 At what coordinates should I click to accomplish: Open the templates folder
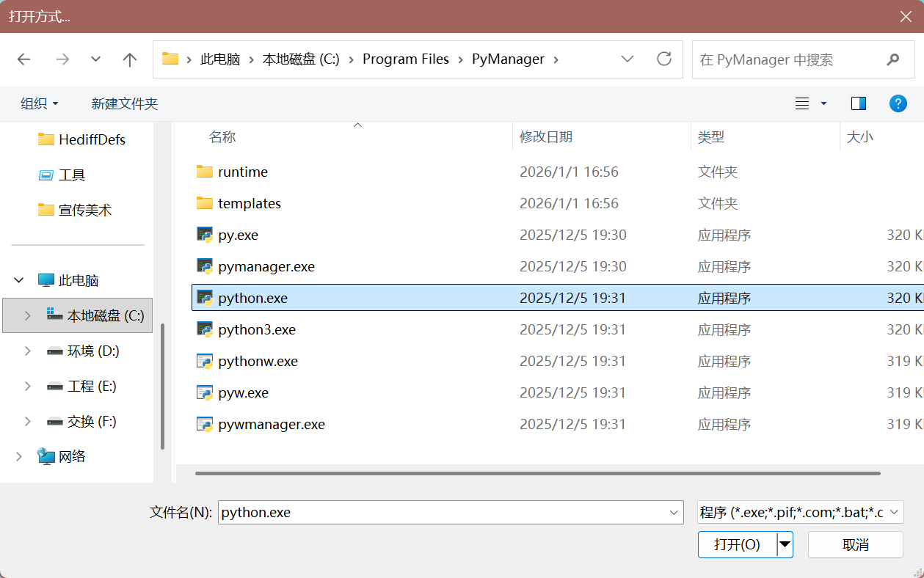250,203
